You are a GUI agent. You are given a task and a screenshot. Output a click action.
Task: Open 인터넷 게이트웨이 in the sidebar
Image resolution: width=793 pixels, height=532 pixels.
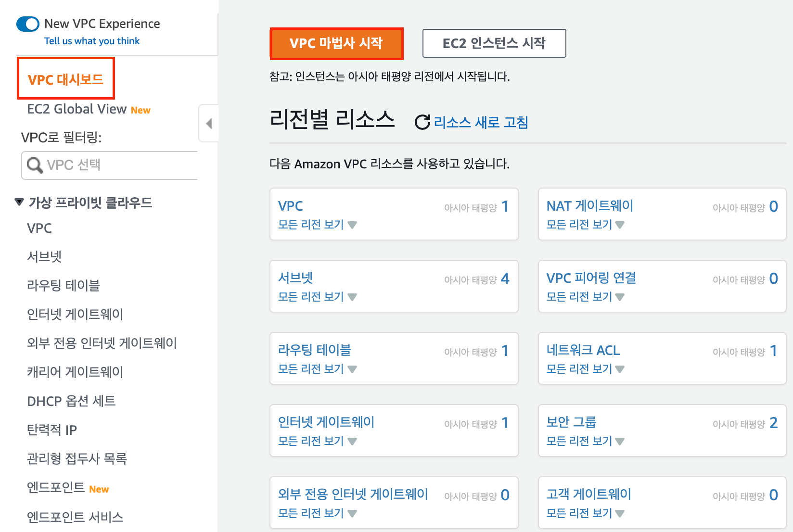(75, 314)
